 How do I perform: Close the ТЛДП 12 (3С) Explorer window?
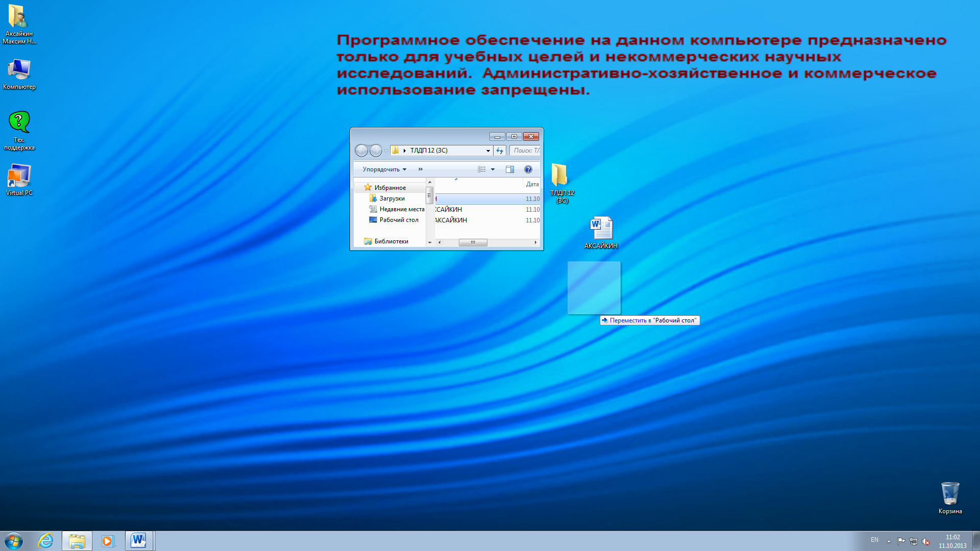click(x=531, y=137)
